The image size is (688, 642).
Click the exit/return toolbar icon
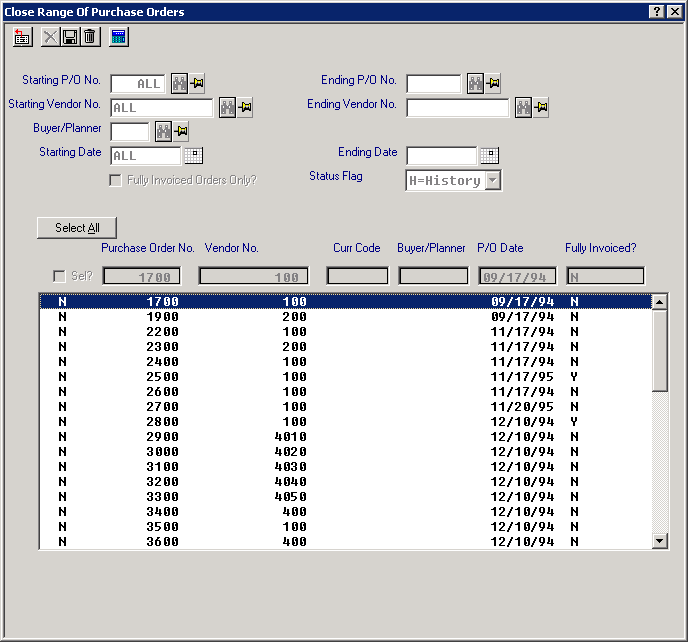[22, 37]
